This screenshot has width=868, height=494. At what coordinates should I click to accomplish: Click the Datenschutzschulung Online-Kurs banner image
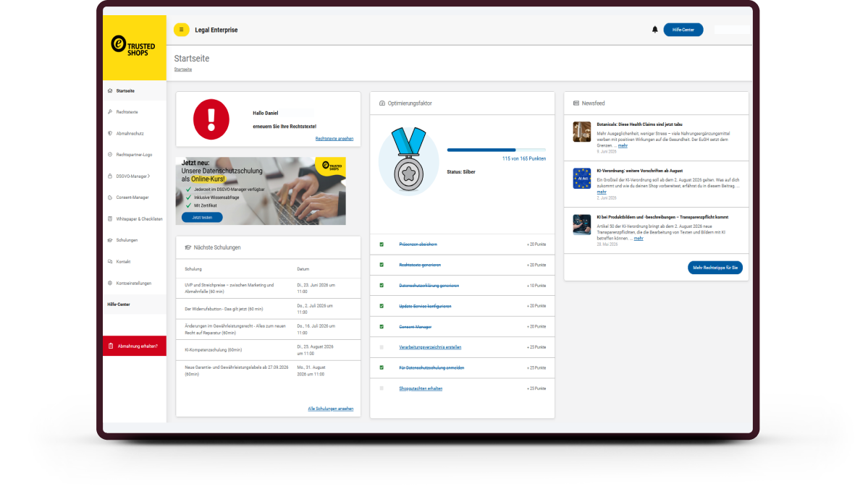pos(261,191)
